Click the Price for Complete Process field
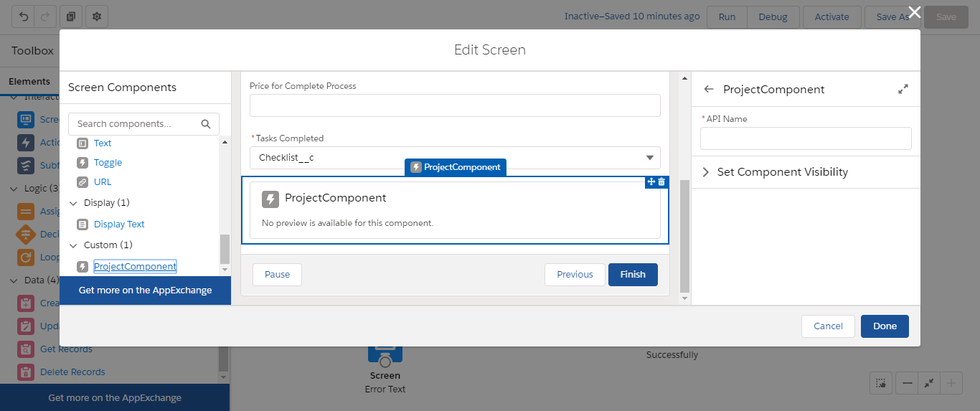Image resolution: width=980 pixels, height=411 pixels. click(x=455, y=105)
